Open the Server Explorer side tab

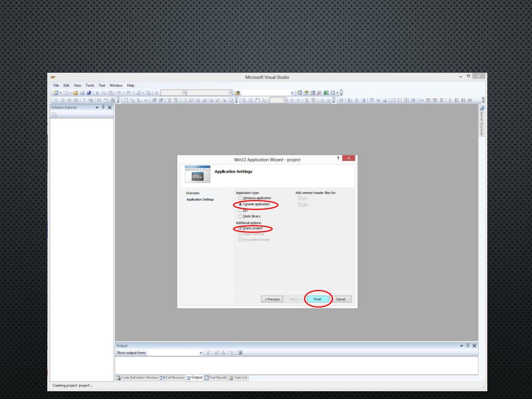[482, 121]
